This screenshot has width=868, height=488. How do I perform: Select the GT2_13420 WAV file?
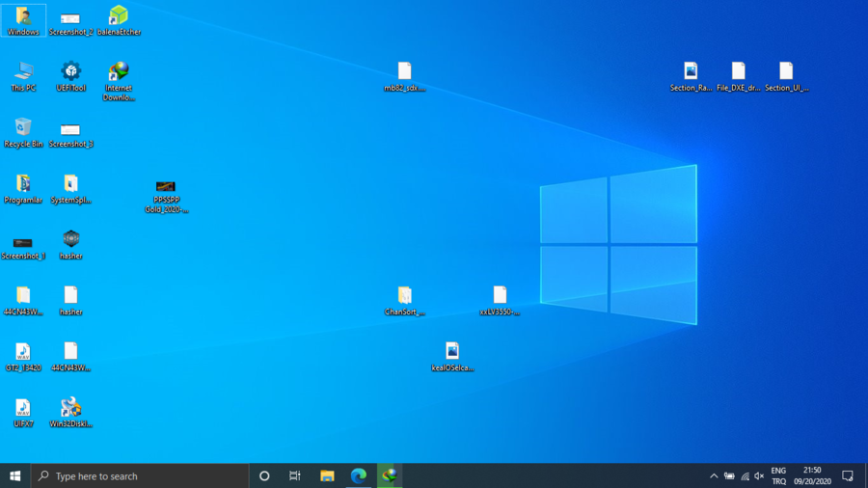(x=23, y=352)
